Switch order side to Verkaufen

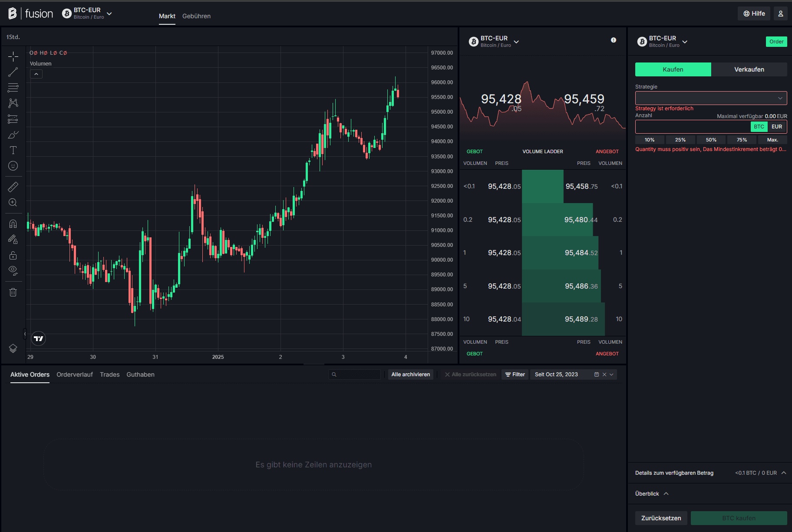tap(749, 69)
